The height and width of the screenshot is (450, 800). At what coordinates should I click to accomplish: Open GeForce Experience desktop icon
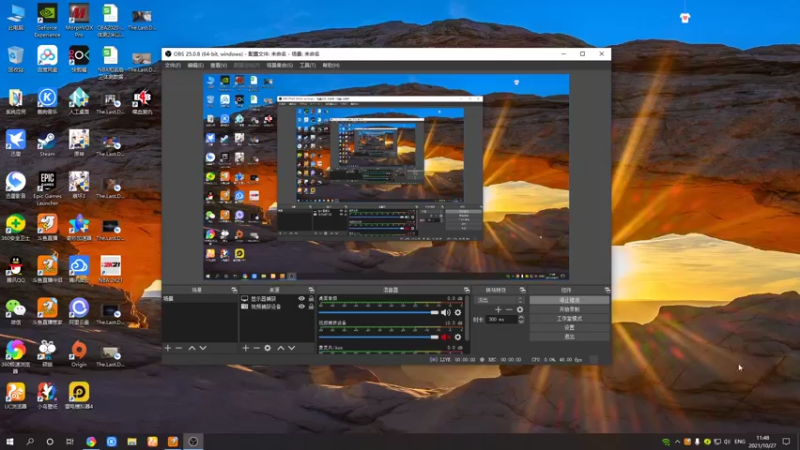(x=47, y=20)
